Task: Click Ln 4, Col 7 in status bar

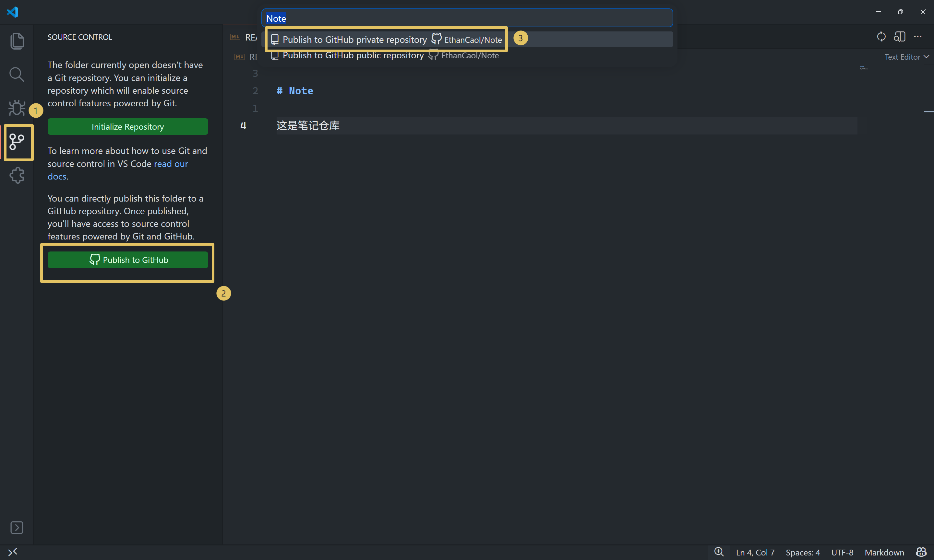Action: pos(755,552)
